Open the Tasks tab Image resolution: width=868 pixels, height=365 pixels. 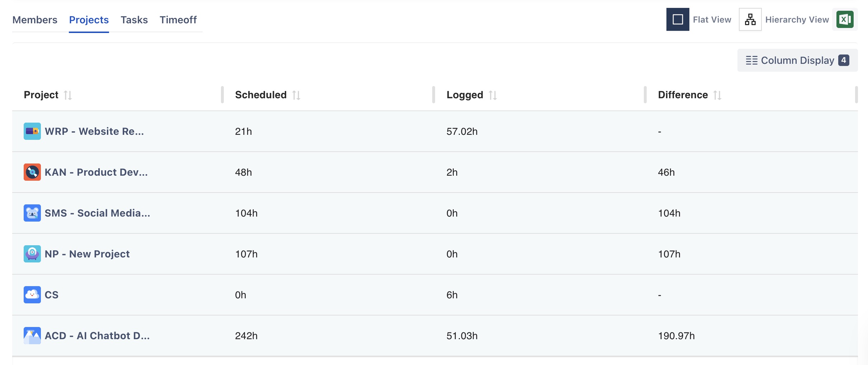(x=134, y=20)
